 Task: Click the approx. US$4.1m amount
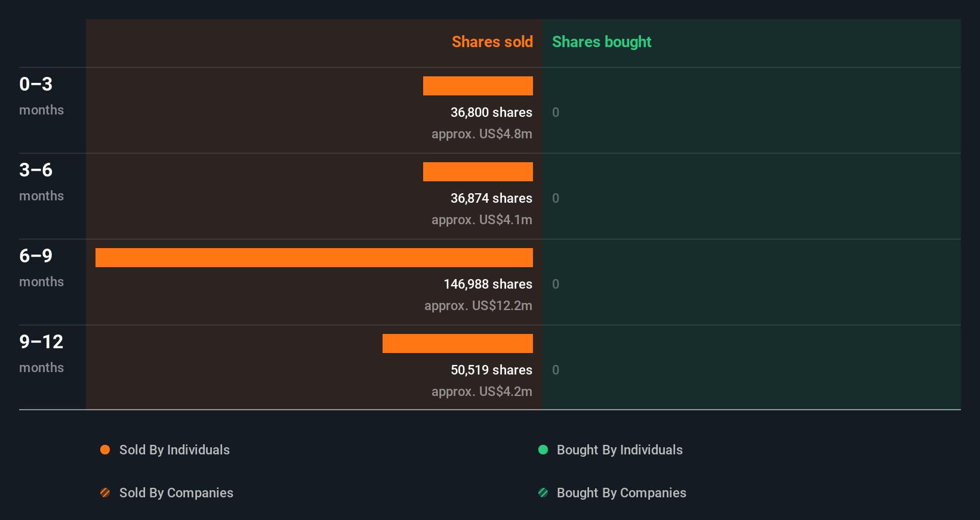pyautogui.click(x=482, y=220)
